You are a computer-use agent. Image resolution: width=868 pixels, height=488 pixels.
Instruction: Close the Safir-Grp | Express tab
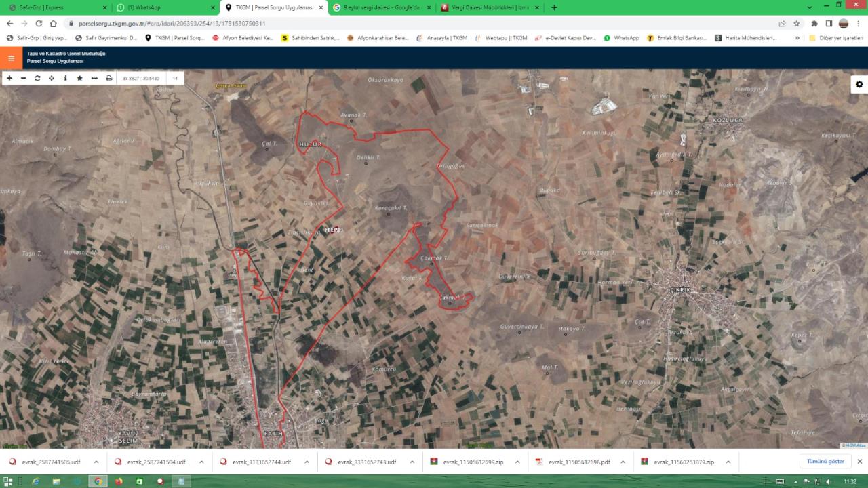pos(104,7)
